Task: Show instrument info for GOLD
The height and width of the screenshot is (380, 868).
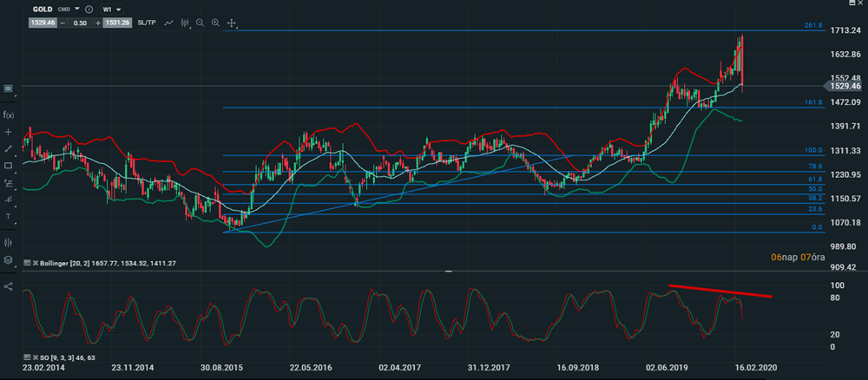Action: point(89,10)
